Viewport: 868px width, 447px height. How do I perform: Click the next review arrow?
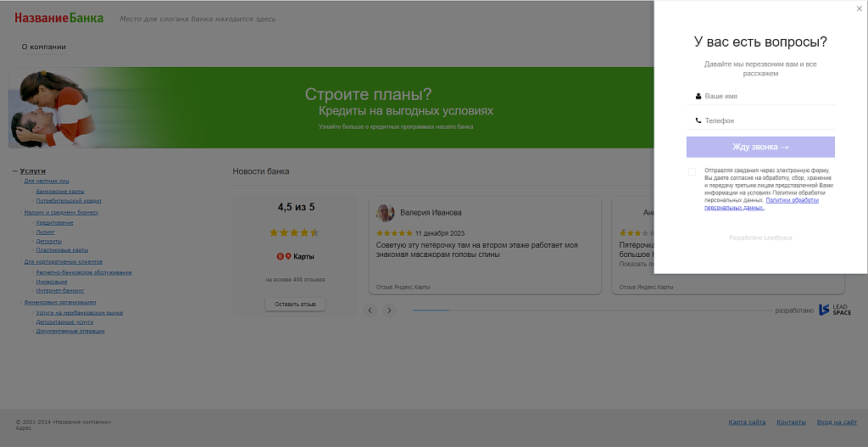pyautogui.click(x=390, y=310)
